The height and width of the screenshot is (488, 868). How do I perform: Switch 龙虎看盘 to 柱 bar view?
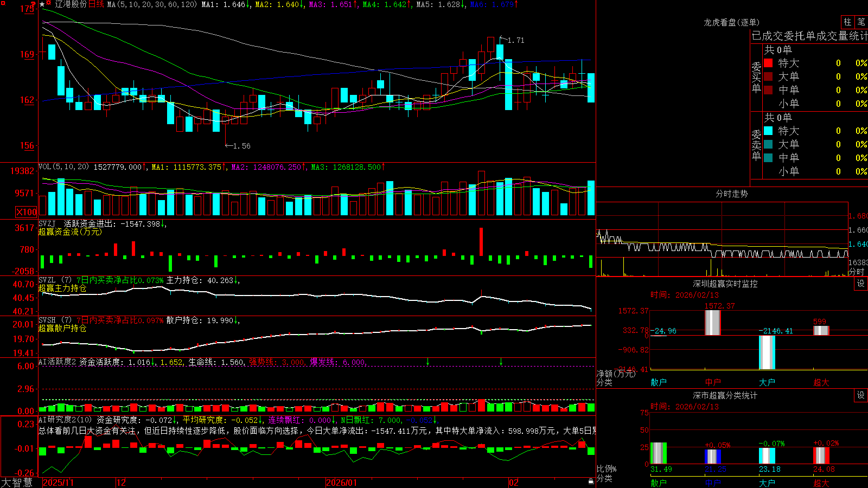pyautogui.click(x=847, y=22)
